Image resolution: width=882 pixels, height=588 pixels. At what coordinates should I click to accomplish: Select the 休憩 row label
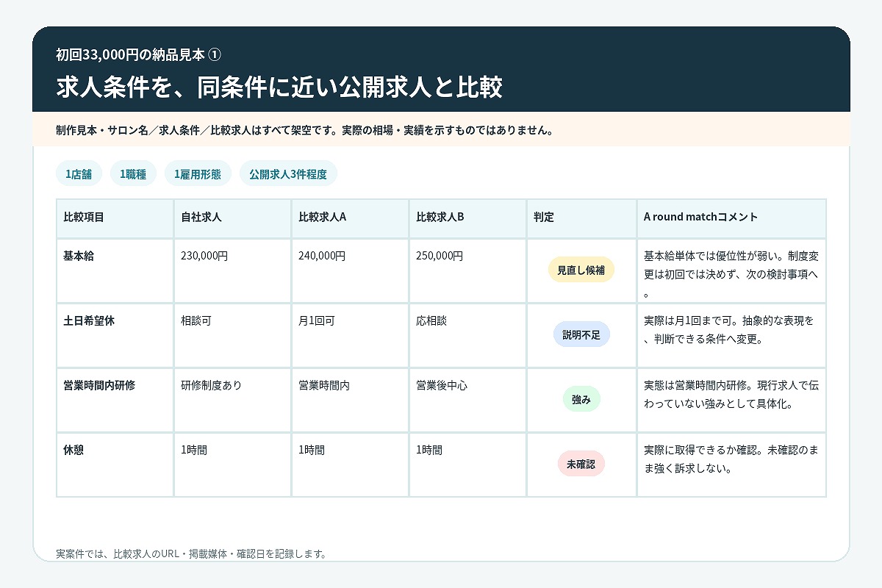[73, 450]
